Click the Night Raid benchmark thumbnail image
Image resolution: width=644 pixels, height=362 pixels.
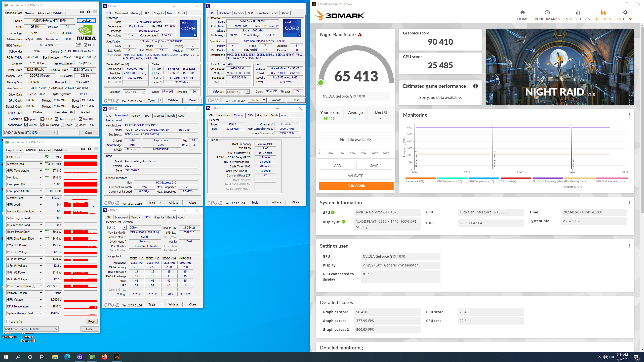(560, 67)
